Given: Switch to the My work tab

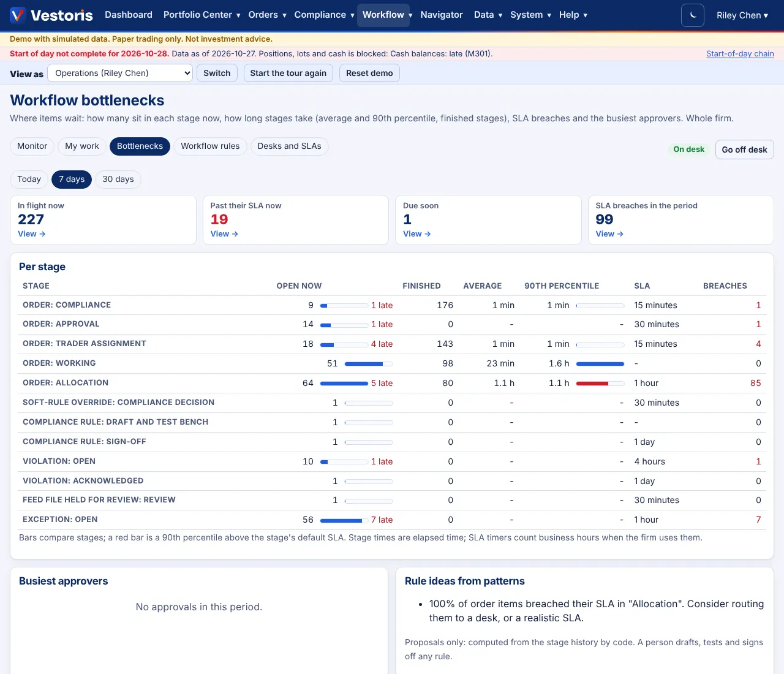Looking at the screenshot, I should [x=82, y=146].
